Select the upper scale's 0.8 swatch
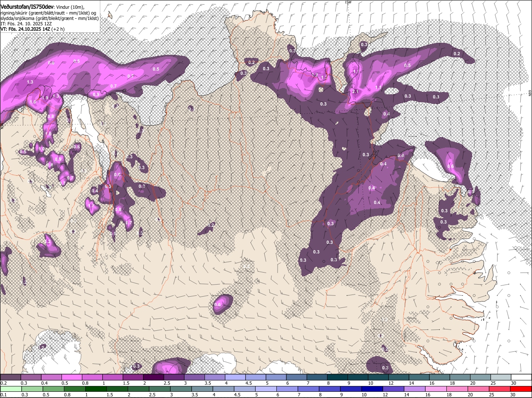Image resolution: width=532 pixels, height=398 pixels. 92,377
